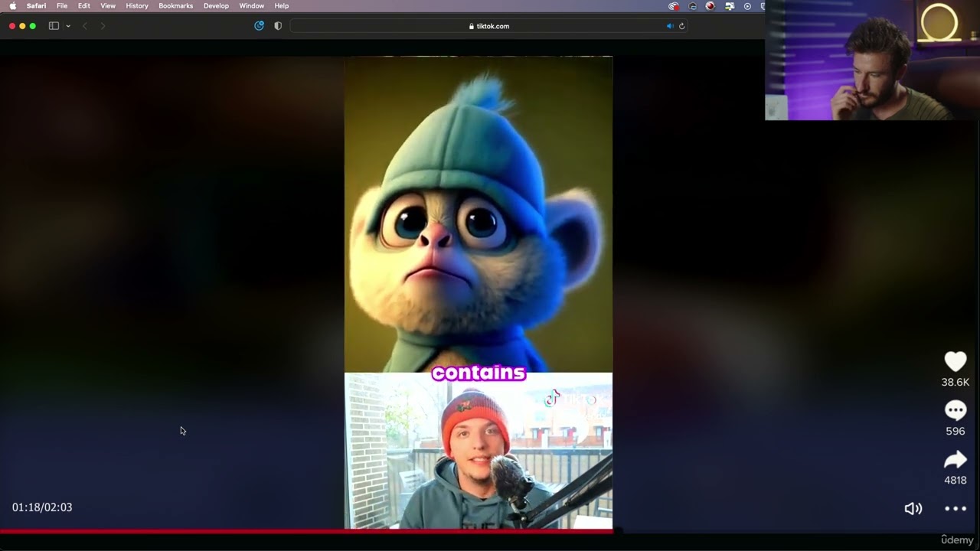Open the comments via speech bubble icon
This screenshot has width=980, height=551.
[955, 411]
